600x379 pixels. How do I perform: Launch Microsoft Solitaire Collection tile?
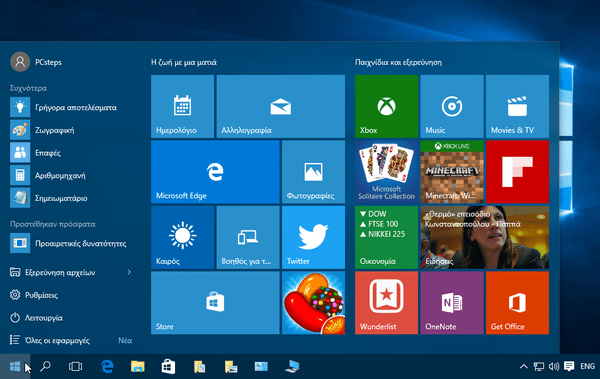386,172
